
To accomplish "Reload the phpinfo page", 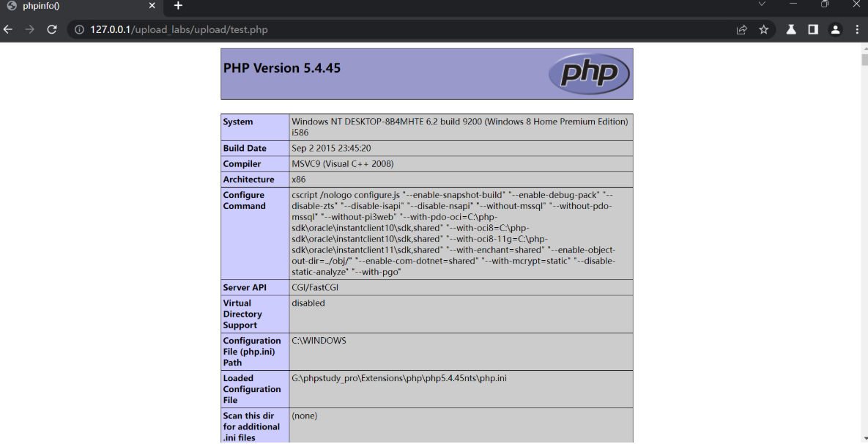I will (52, 30).
